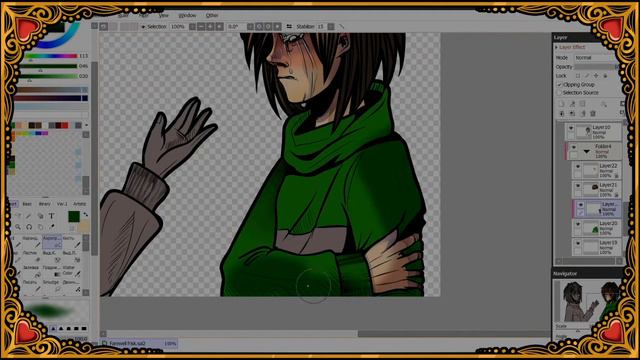Rotate canvas clockwise button

[x=268, y=27]
